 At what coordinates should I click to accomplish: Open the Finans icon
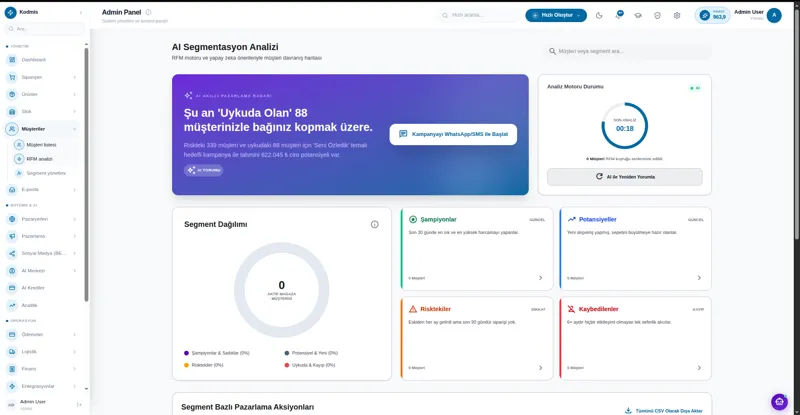[12, 369]
